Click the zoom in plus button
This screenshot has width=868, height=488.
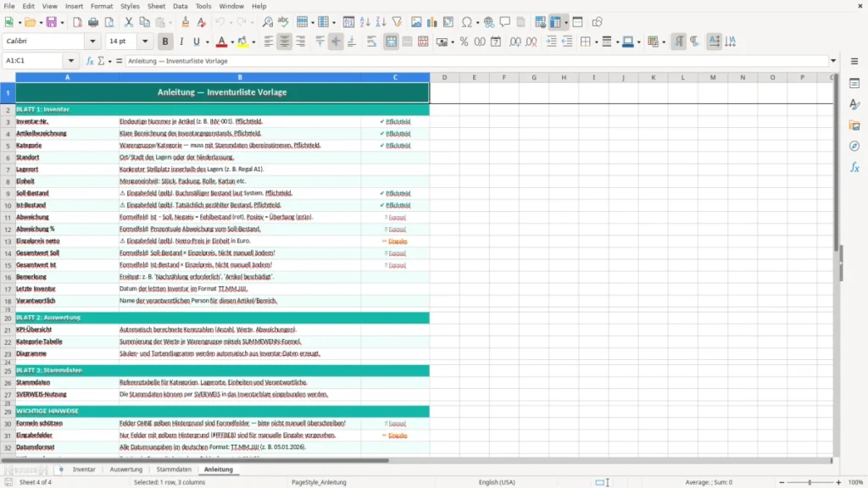coord(838,482)
